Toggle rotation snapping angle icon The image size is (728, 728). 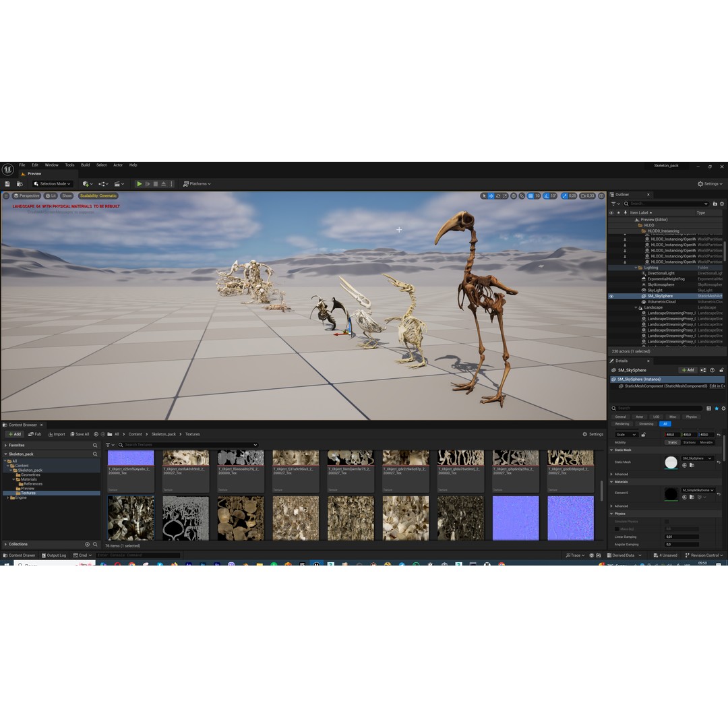(547, 196)
